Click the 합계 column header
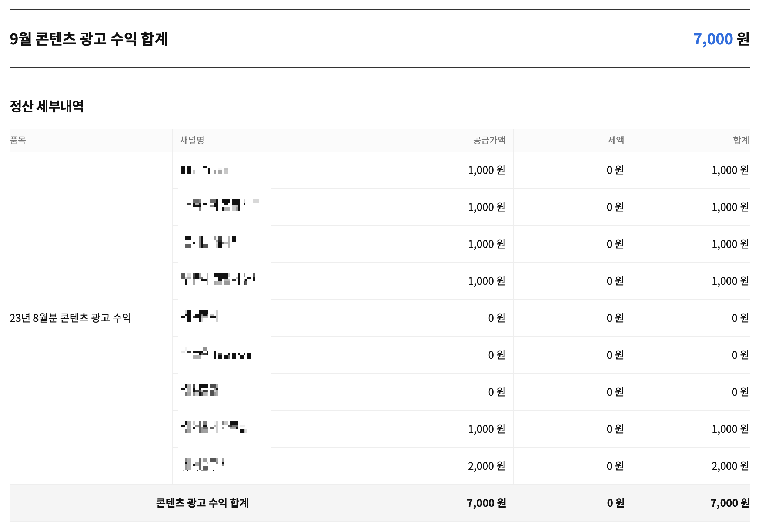The width and height of the screenshot is (762, 532). pos(741,140)
